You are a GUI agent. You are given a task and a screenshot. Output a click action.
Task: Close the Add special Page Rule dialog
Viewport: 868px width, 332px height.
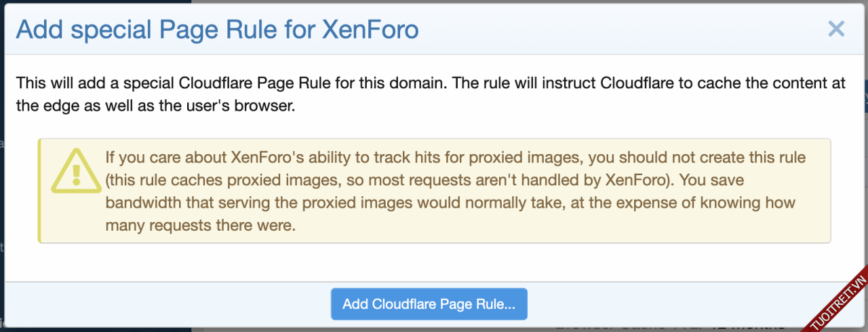click(x=836, y=29)
